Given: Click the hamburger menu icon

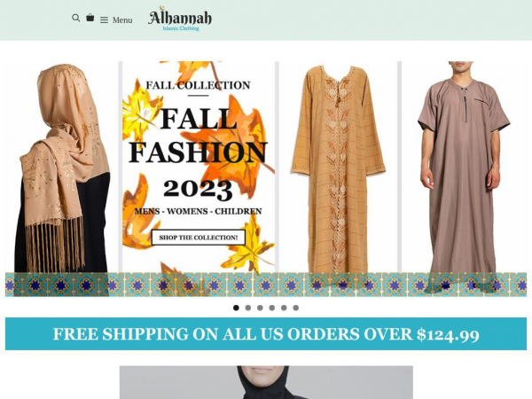Looking at the screenshot, I should coord(104,20).
